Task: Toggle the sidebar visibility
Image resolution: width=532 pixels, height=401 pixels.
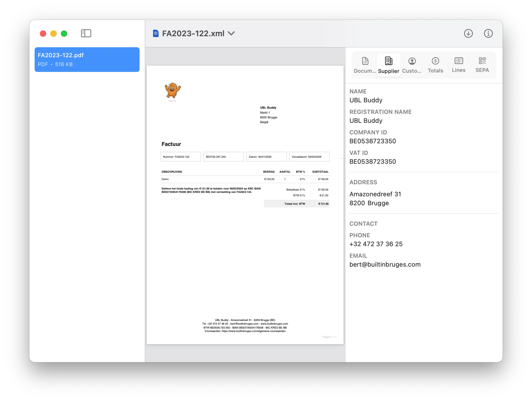Action: coord(86,33)
